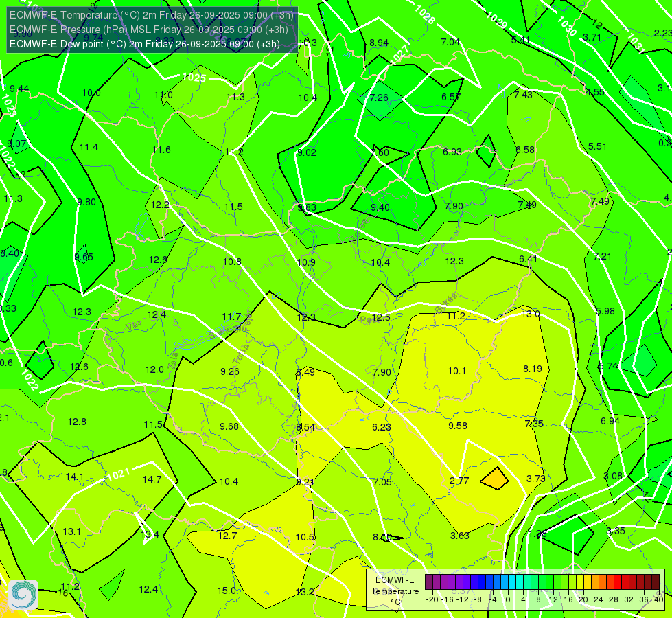Click the dew point value 12.8
Image resolution: width=672 pixels, height=618 pixels.
pyautogui.click(x=77, y=422)
